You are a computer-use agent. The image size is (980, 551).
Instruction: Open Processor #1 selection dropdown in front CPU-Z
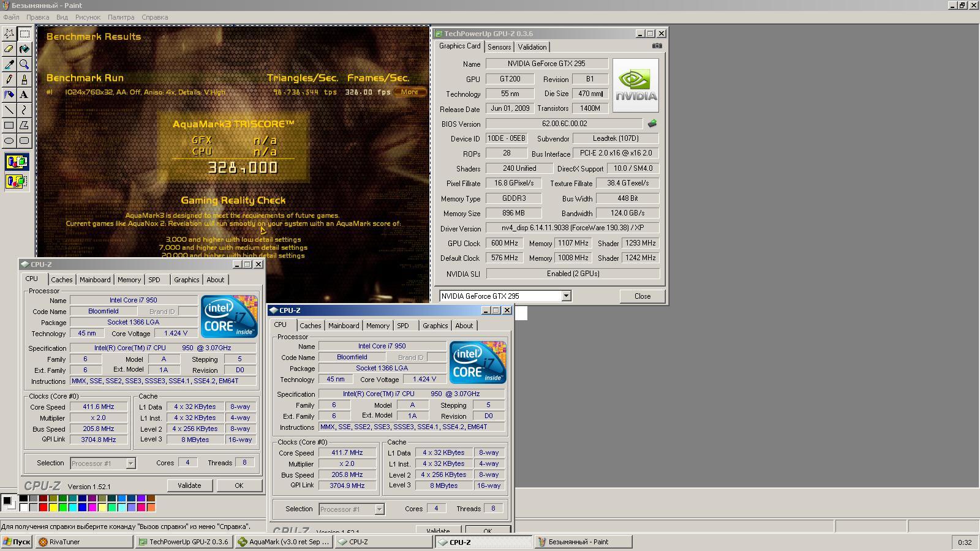379,509
